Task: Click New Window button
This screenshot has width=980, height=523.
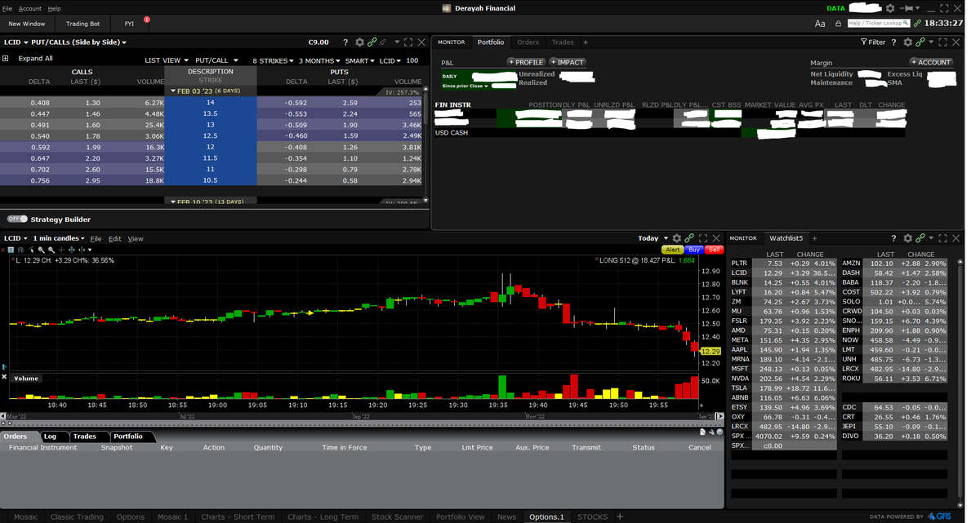Action: (27, 24)
